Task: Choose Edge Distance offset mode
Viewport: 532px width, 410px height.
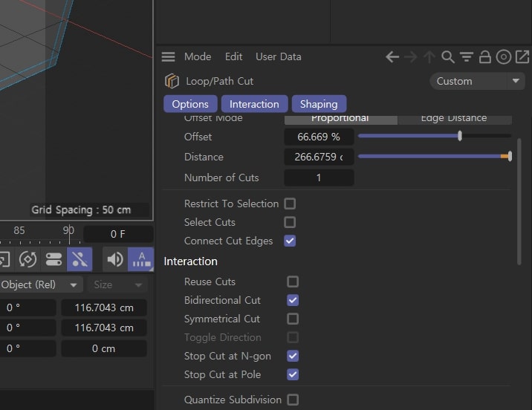Action: pos(454,118)
